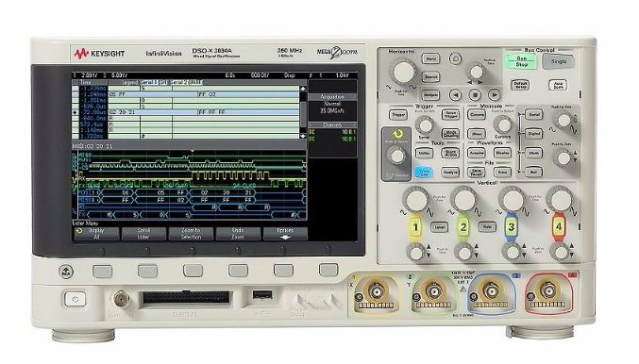This screenshot has width=639, height=364.
Task: Click the navigate forward arrow key
Action: (494, 95)
